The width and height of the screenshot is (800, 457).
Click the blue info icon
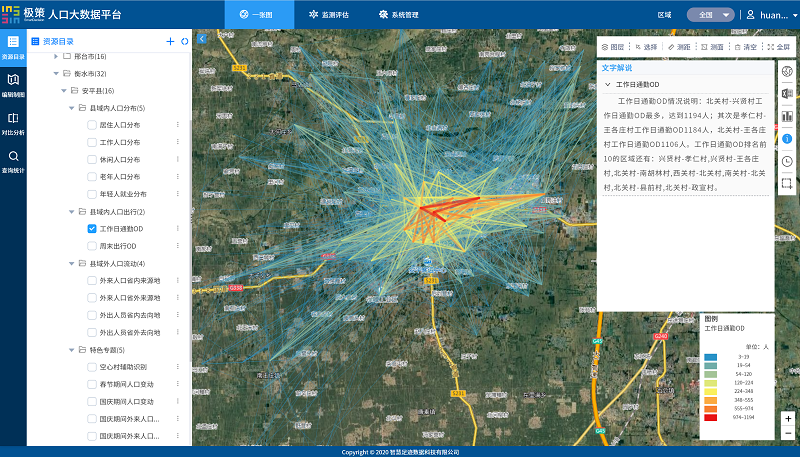pos(787,138)
